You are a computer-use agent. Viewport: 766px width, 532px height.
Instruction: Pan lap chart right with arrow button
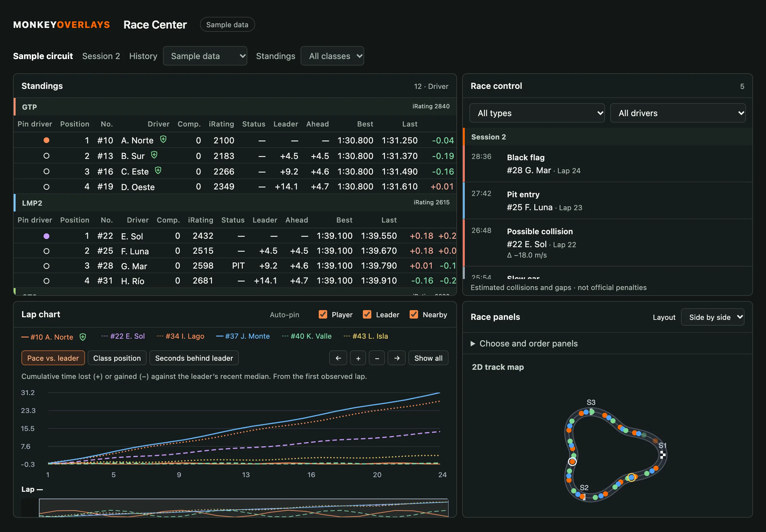[x=397, y=358]
